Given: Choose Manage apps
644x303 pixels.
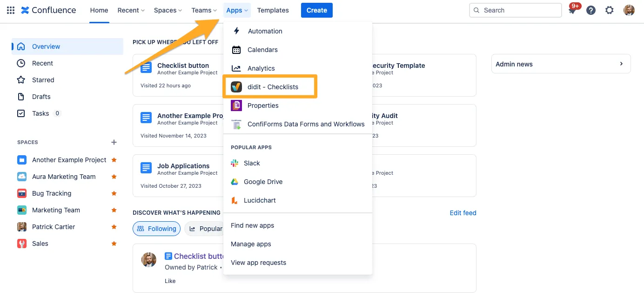Looking at the screenshot, I should (x=298, y=244).
